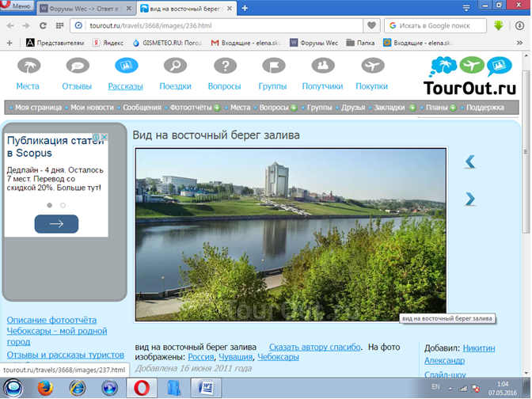Add a new Вопрос with plus icon
Screen dimensions: 532x399
pyautogui.click(x=294, y=108)
